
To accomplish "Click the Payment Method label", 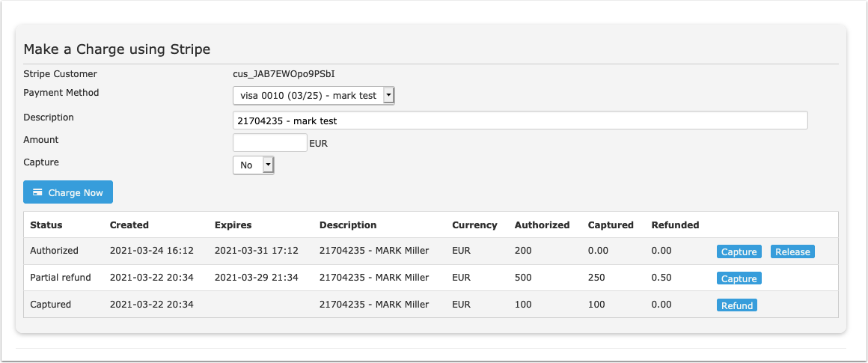I will tap(61, 93).
